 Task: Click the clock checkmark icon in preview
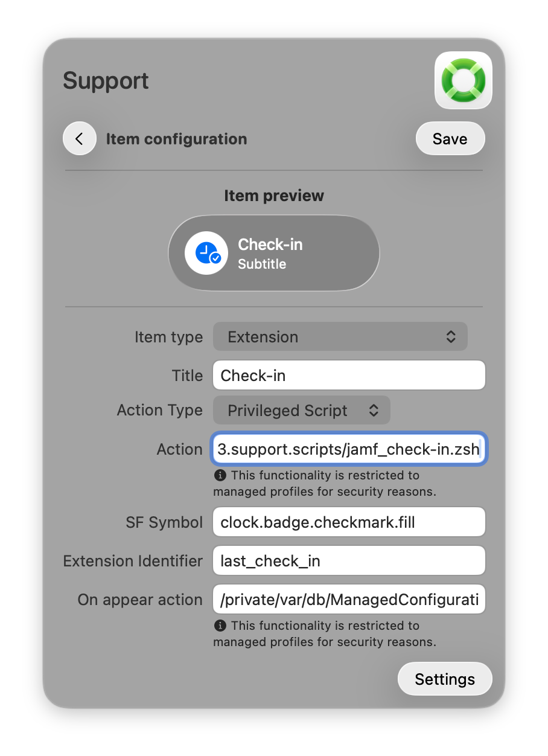[206, 254]
